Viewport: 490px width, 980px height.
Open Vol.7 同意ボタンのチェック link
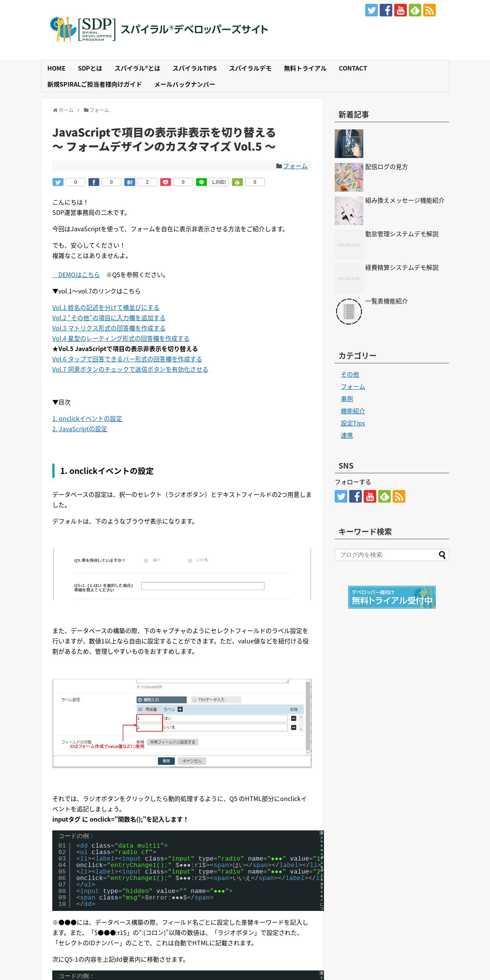pyautogui.click(x=130, y=369)
